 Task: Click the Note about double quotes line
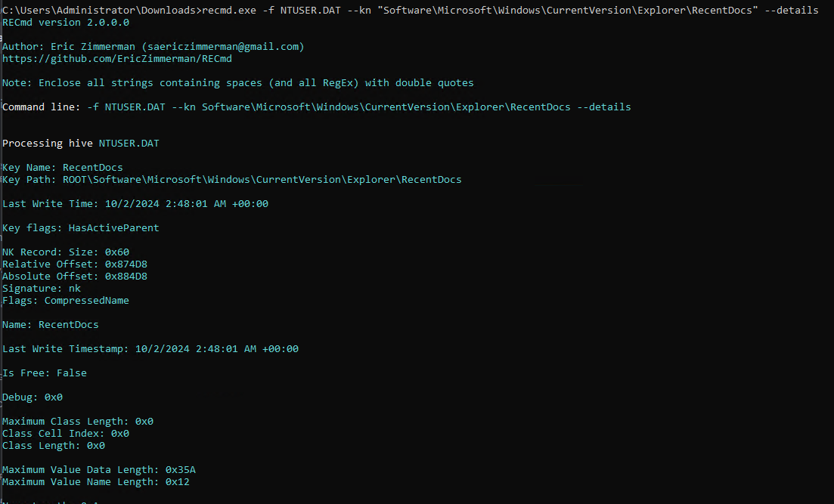point(237,83)
